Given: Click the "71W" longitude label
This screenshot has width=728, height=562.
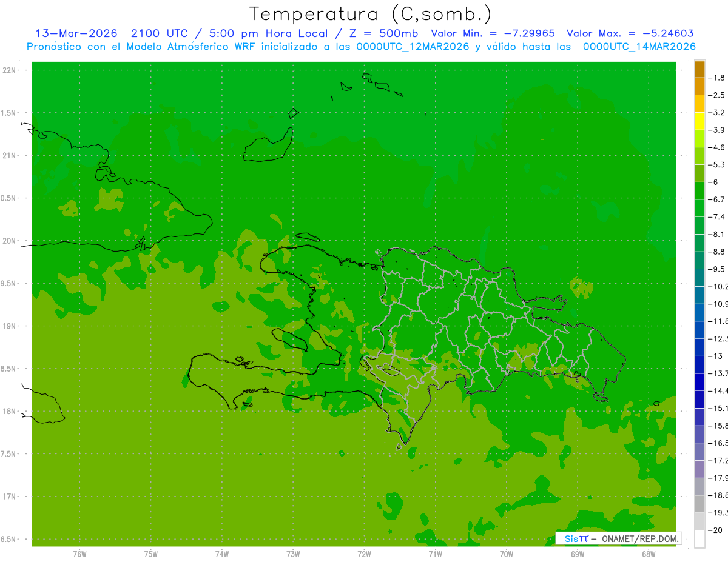Looking at the screenshot, I should click(x=435, y=554).
